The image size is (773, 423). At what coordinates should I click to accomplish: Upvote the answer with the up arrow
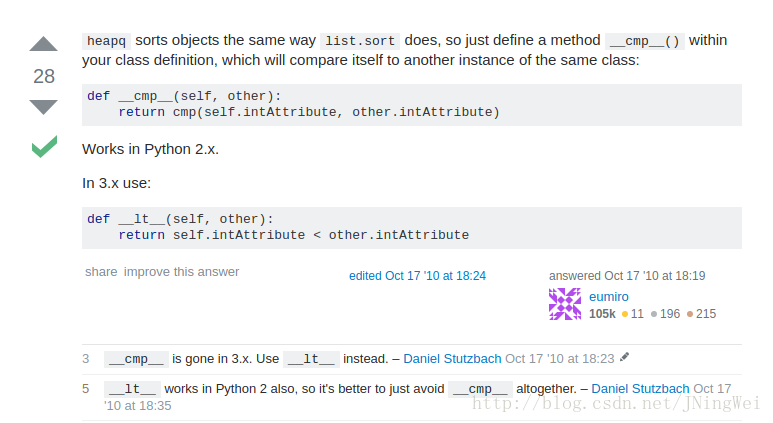click(43, 44)
